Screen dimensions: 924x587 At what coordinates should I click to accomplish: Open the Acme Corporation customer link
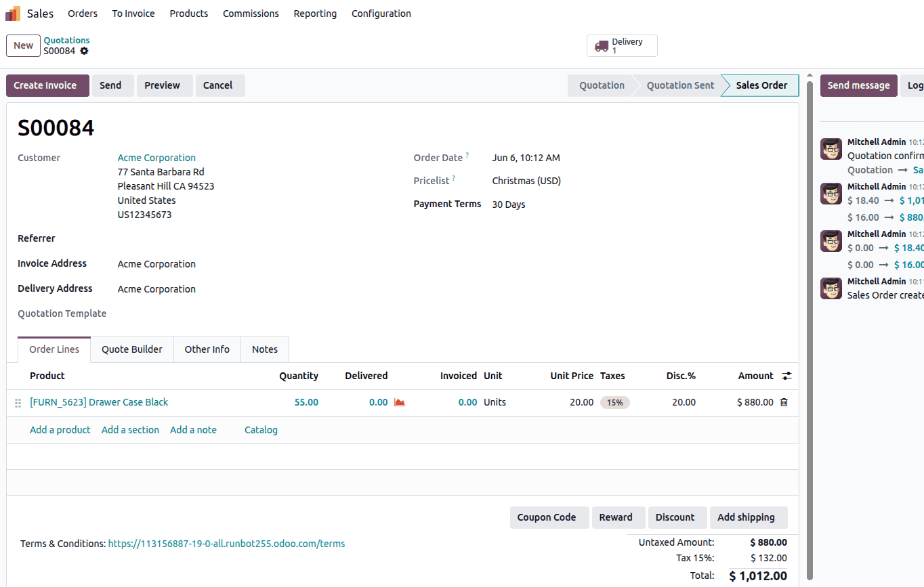(156, 158)
